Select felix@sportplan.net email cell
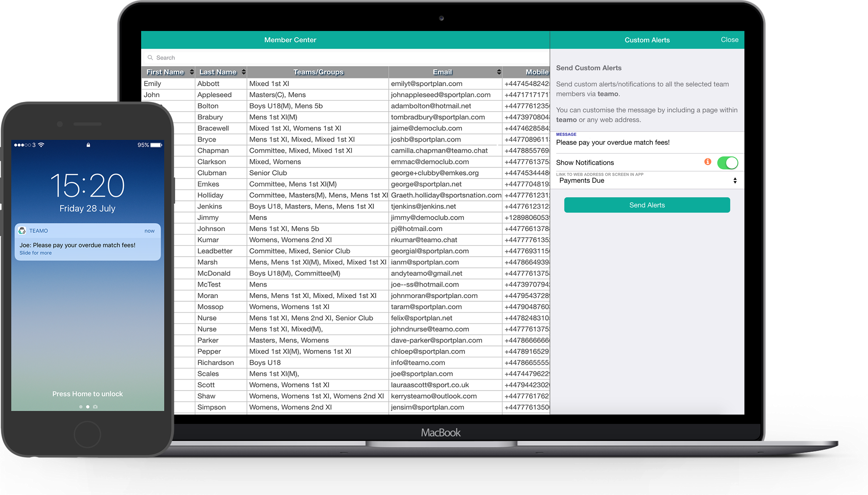Viewport: 868px width, 495px height. coord(445,318)
